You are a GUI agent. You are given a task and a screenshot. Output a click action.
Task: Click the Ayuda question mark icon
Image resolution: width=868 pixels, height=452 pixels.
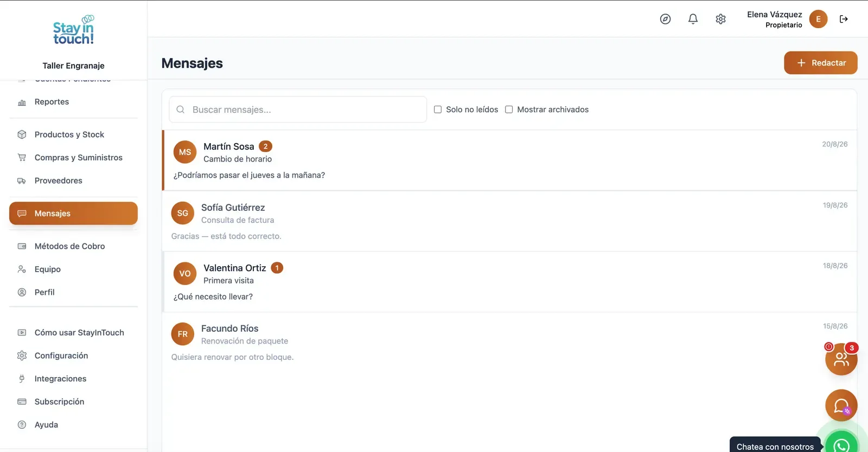tap(22, 425)
